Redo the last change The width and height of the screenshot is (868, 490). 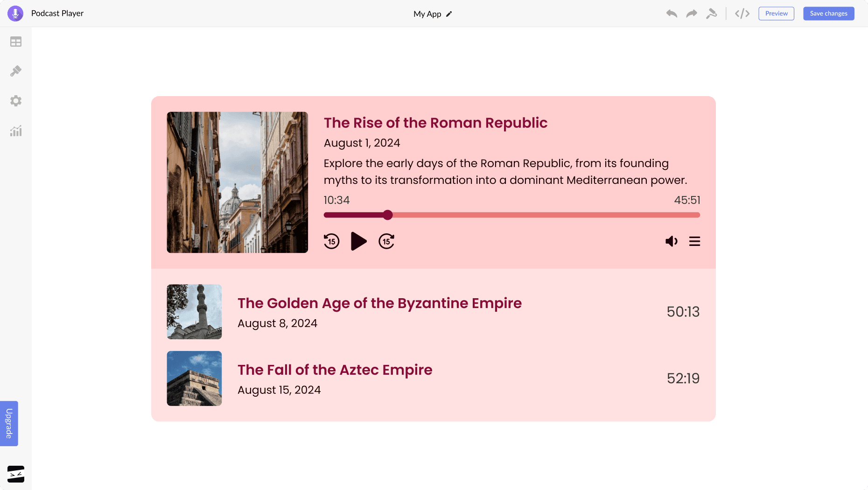[x=691, y=14]
